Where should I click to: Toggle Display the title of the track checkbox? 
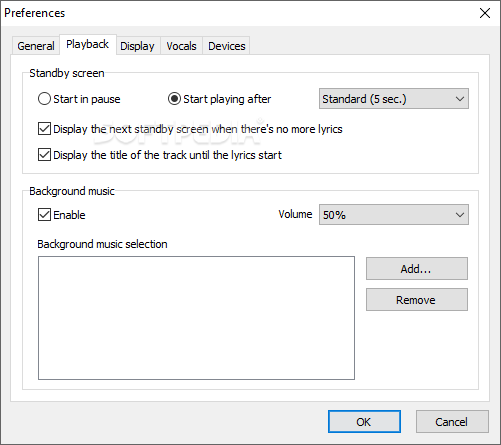click(45, 155)
